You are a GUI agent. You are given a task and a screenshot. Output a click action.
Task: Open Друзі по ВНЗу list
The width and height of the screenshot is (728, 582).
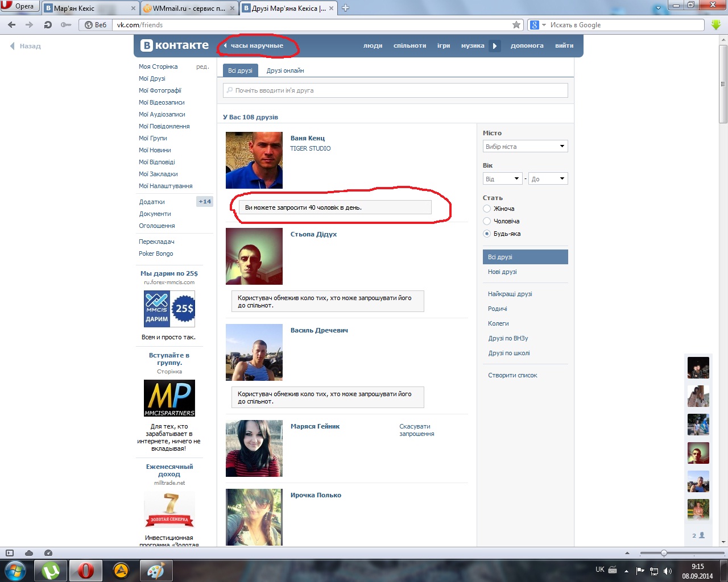click(x=508, y=338)
